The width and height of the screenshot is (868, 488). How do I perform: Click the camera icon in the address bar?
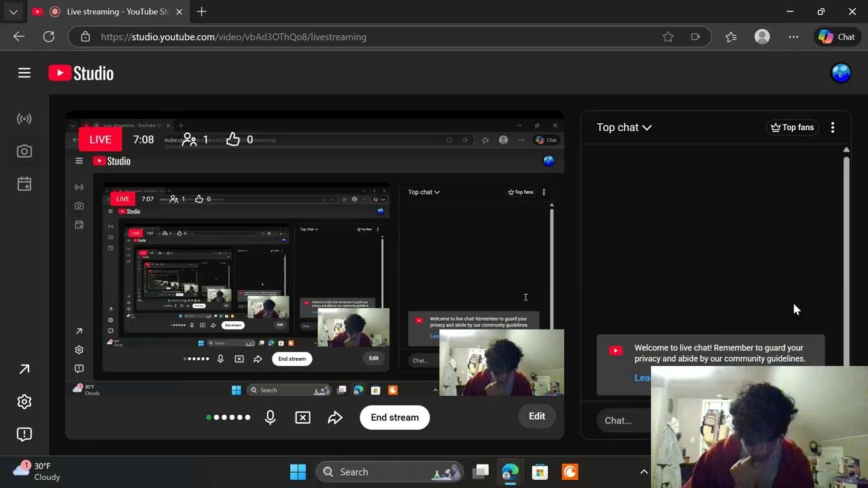695,37
